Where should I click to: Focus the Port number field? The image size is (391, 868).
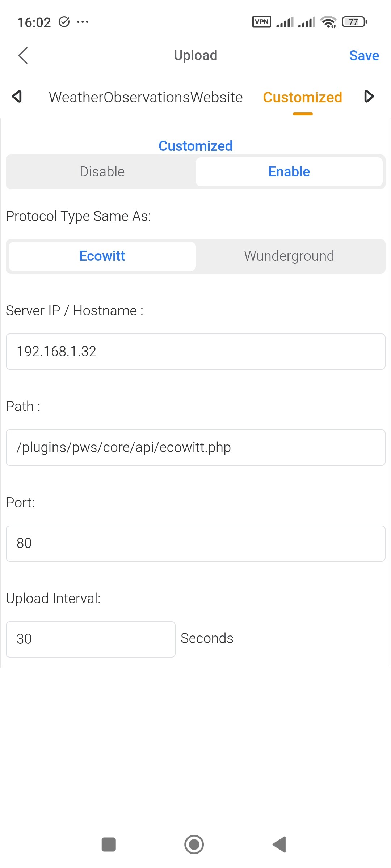(195, 543)
